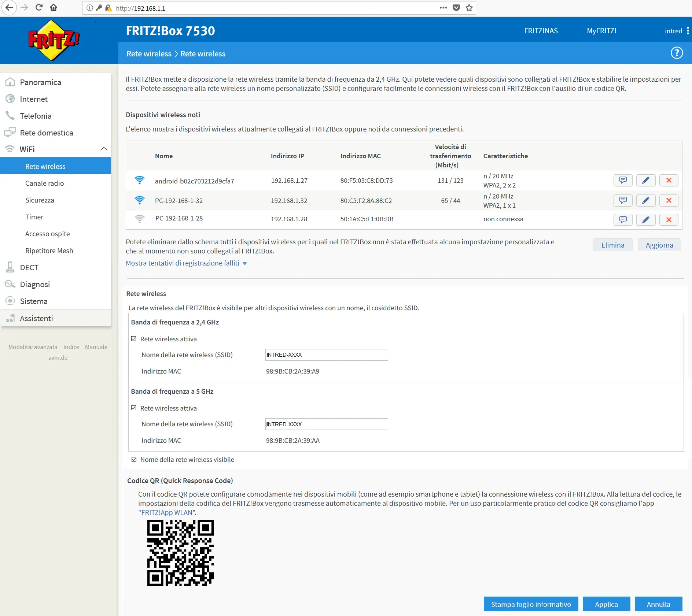Open comment icon for android-b02c703212d9cfa7
Screen dimensions: 692x616
tap(623, 180)
